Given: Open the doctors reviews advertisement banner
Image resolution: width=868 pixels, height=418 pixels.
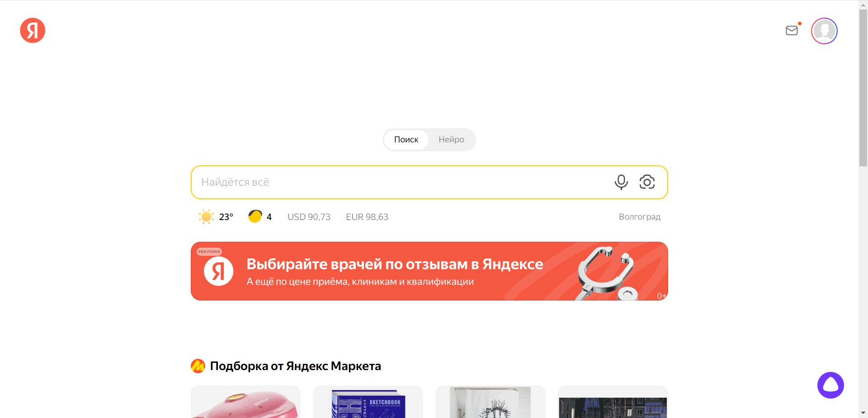Looking at the screenshot, I should 429,271.
